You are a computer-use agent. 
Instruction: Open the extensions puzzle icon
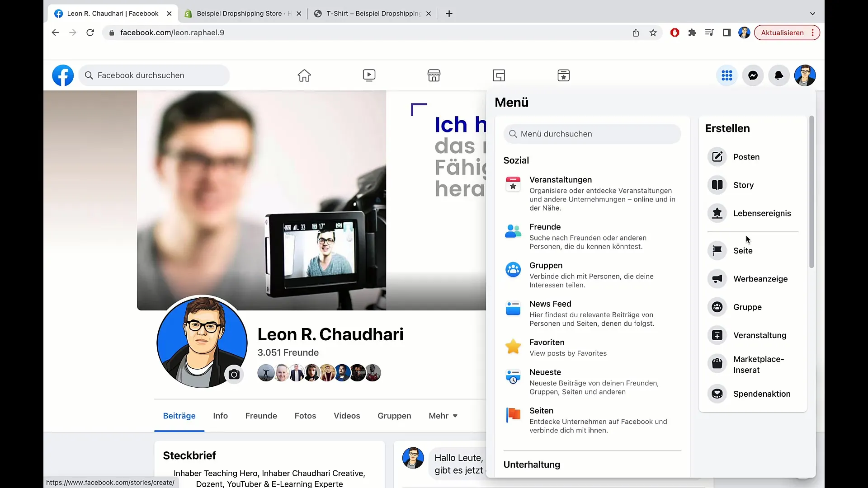point(692,33)
